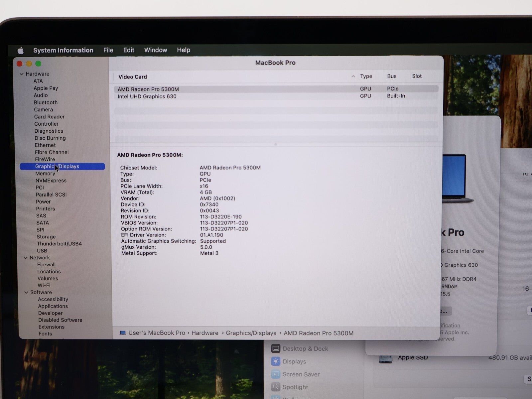Select Card Reader in the sidebar
532x399 pixels.
click(49, 117)
